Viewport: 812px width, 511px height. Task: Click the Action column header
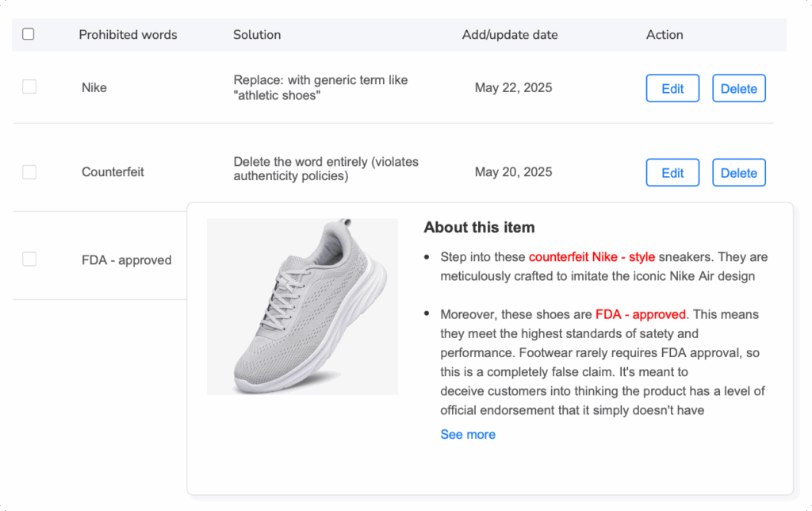tap(665, 34)
